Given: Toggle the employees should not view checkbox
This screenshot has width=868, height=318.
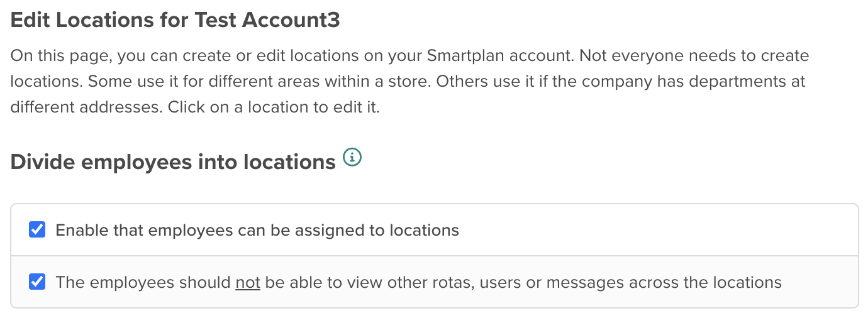Looking at the screenshot, I should pos(37,282).
